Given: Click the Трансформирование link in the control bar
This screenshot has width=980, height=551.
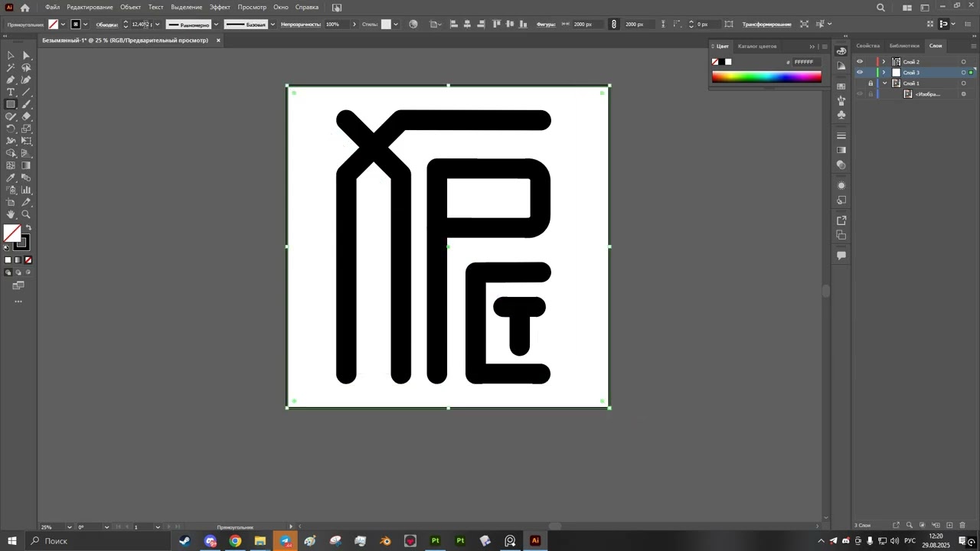Looking at the screenshot, I should [766, 24].
